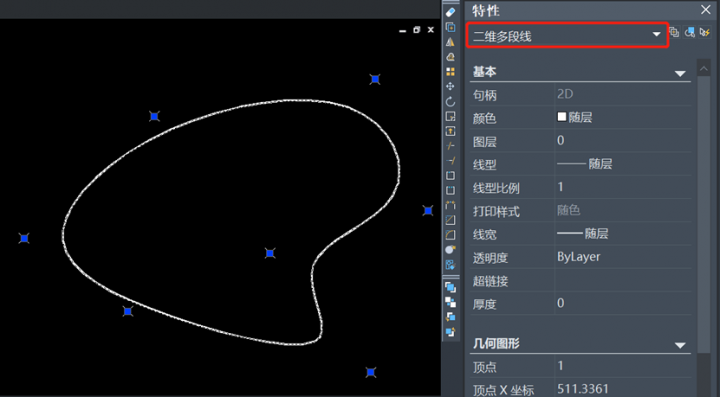Edit the 线型比例 value 1

coord(623,187)
